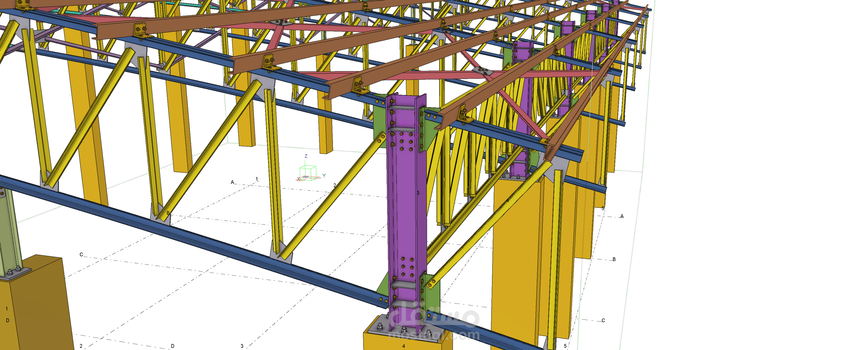
Task: Click grid label A near right edge
Action: (x=622, y=216)
